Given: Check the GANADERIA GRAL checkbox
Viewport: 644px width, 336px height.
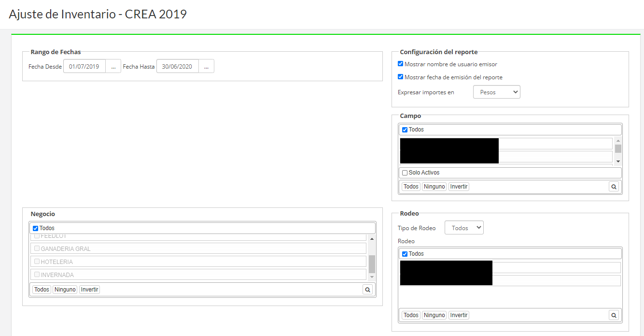Looking at the screenshot, I should tap(37, 248).
